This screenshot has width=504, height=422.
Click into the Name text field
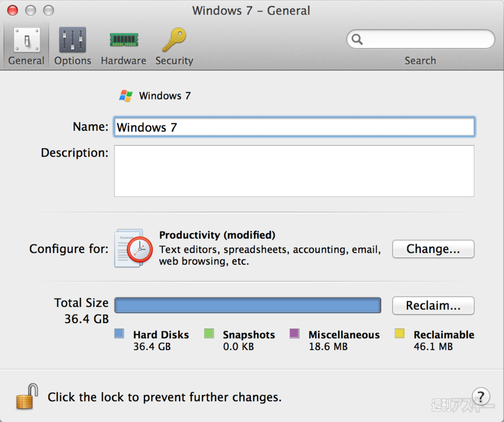click(x=294, y=127)
